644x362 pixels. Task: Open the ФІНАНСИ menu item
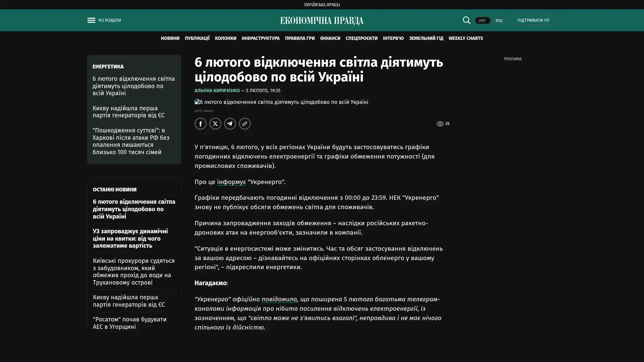click(x=330, y=38)
